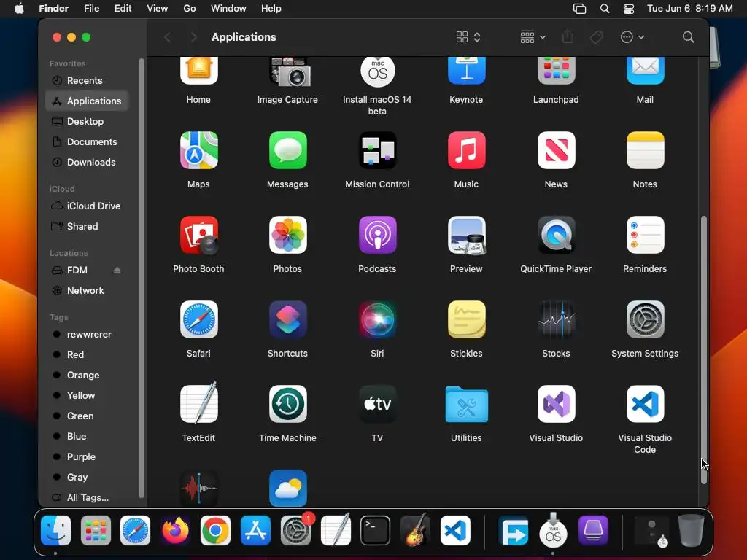The height and width of the screenshot is (560, 747).
Task: Open the Help menu
Action: tap(271, 9)
